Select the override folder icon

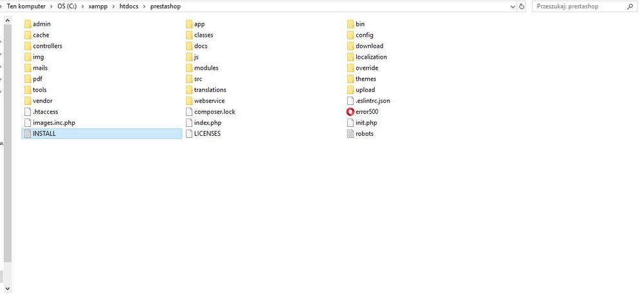(350, 68)
